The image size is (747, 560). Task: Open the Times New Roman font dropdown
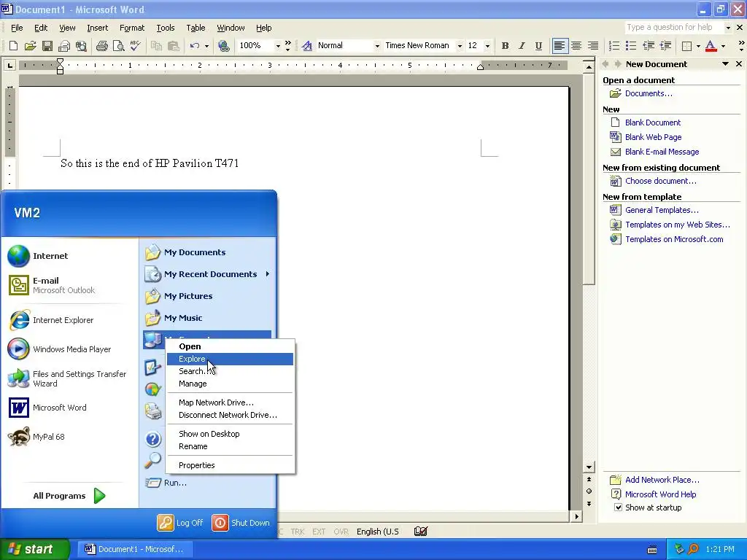click(460, 46)
